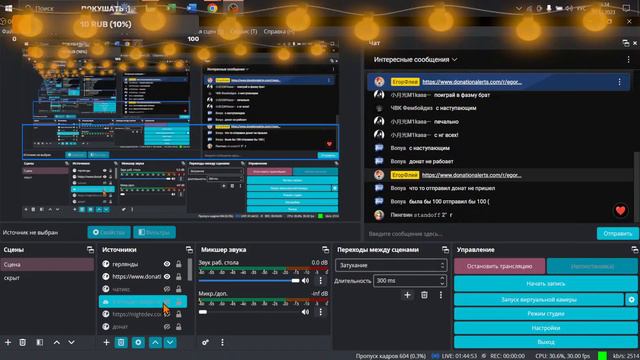
Task: Mute the Микр./доп. speaker icon
Action: pyautogui.click(x=305, y=312)
